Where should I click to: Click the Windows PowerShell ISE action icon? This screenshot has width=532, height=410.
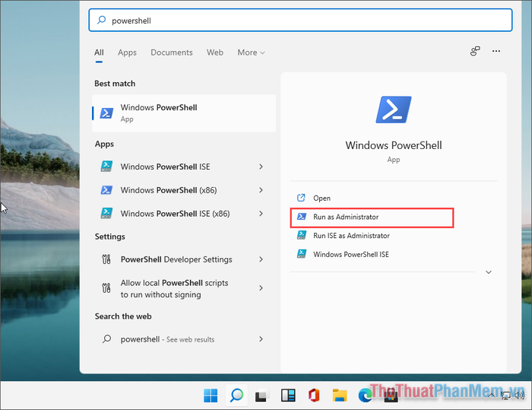coord(301,254)
